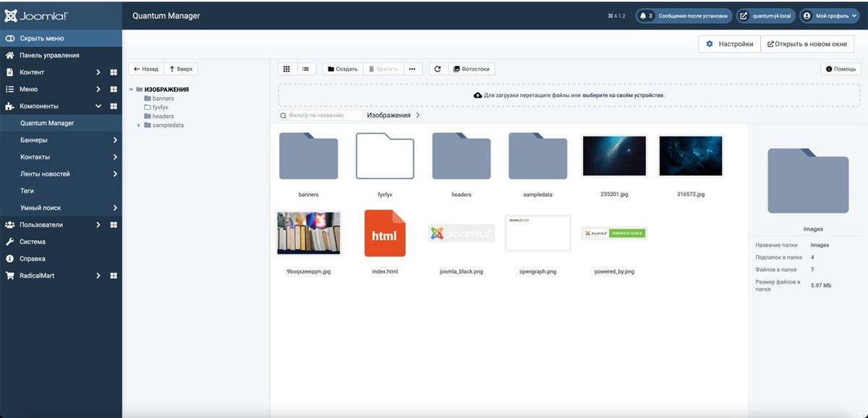Open Система menu item
868x418 pixels.
point(33,242)
